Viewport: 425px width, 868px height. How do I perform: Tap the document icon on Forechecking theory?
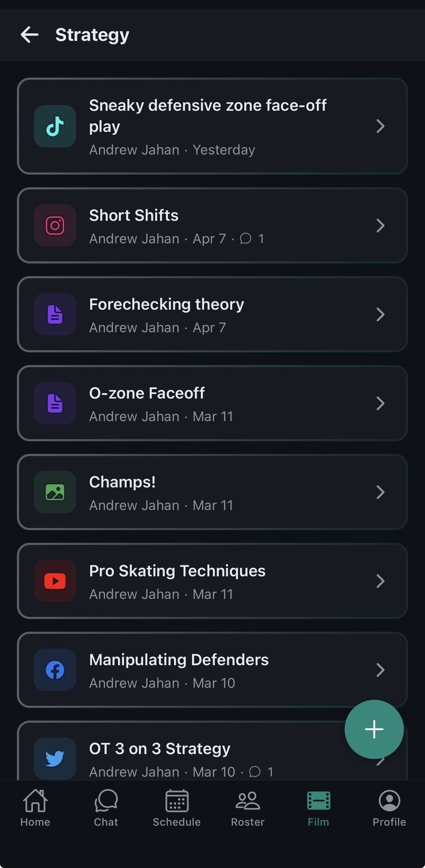tap(55, 314)
